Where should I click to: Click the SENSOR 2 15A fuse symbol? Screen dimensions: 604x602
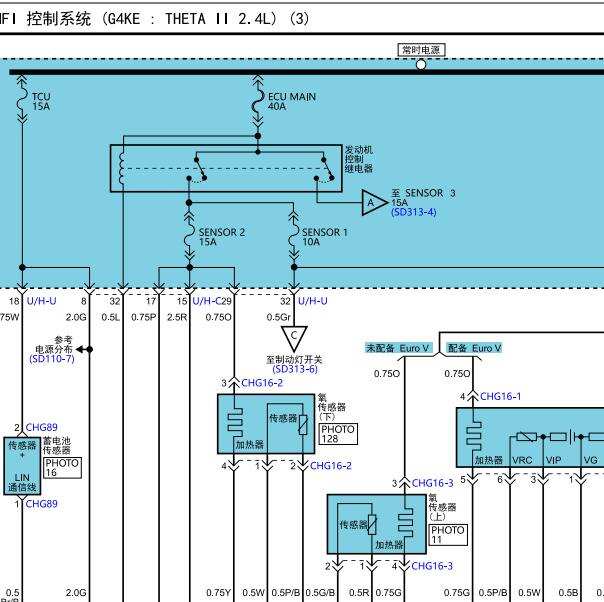pos(189,236)
